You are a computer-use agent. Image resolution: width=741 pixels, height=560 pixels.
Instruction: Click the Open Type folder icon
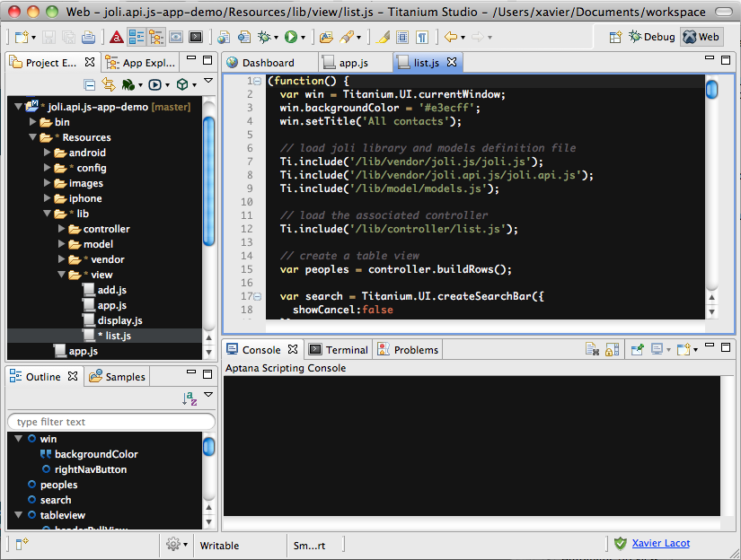(x=326, y=37)
